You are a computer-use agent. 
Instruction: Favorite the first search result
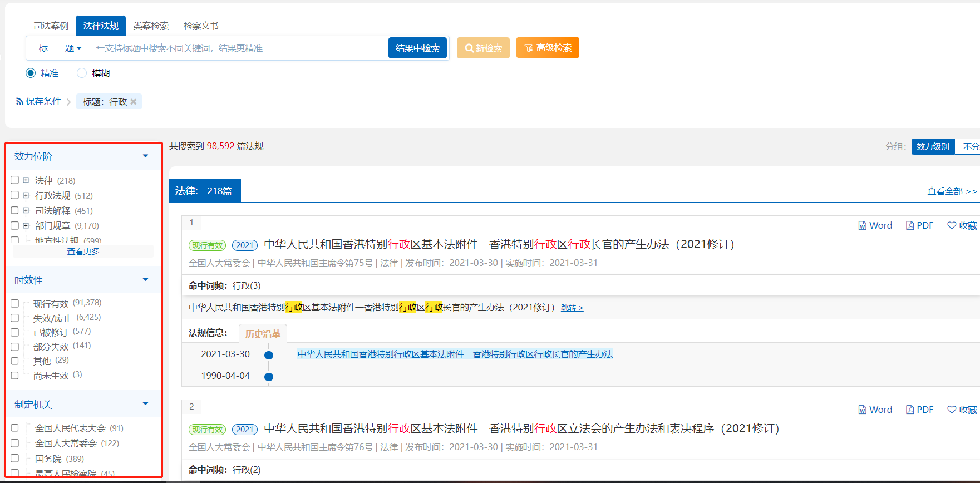962,225
